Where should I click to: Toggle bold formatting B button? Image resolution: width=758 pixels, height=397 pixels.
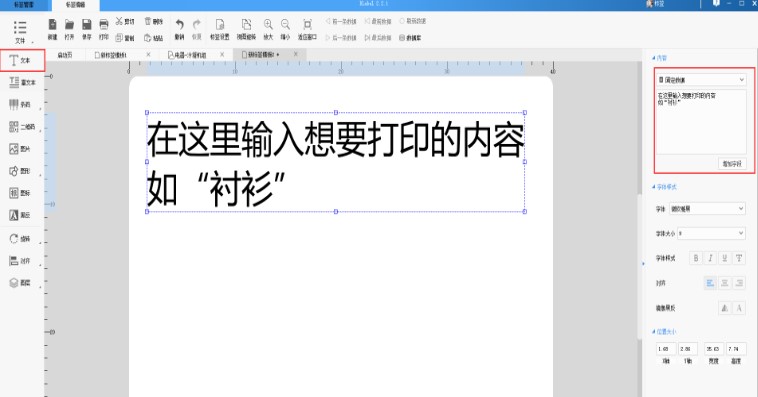[696, 258]
